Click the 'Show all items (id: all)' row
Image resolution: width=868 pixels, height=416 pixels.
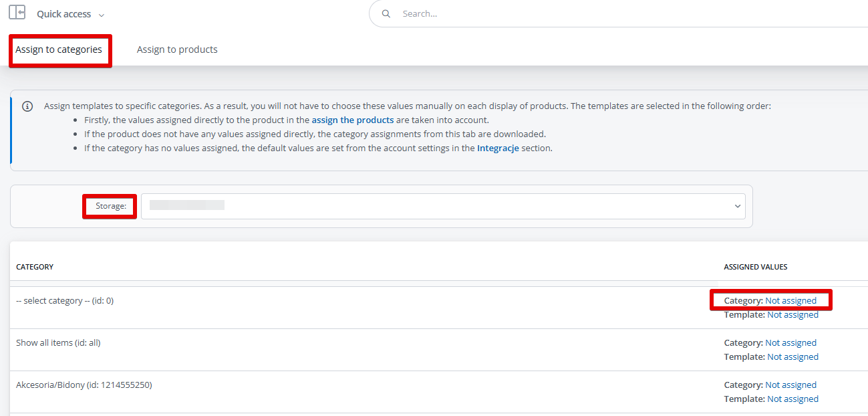point(58,343)
